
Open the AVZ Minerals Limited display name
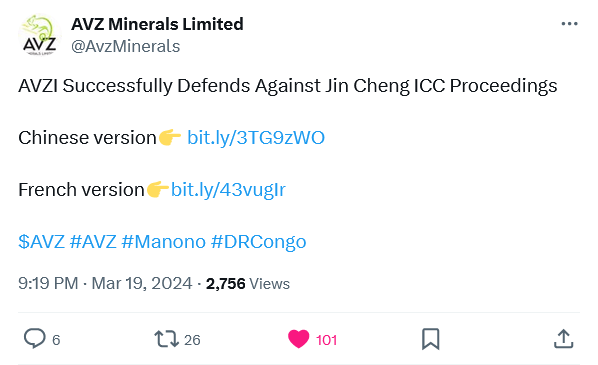(x=157, y=24)
